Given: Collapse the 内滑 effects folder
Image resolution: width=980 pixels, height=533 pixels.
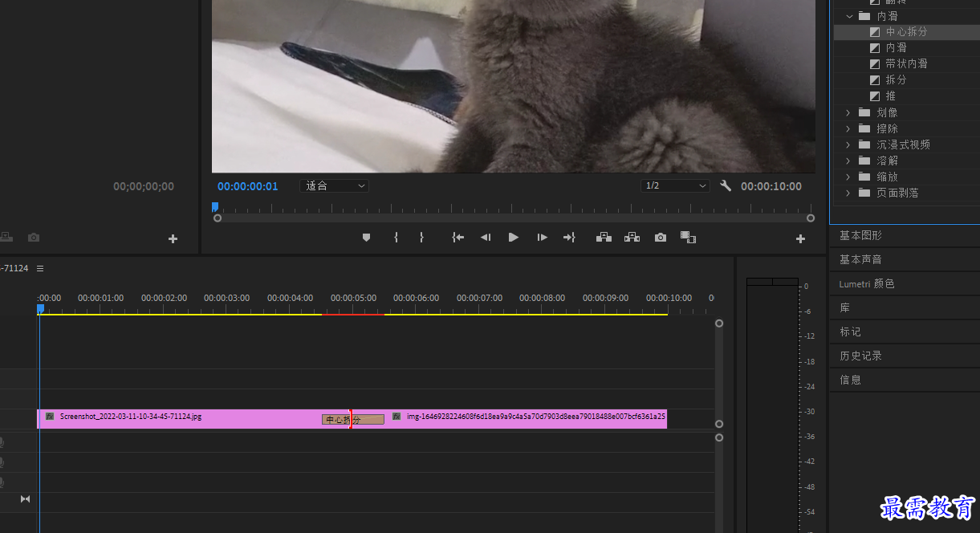Looking at the screenshot, I should pyautogui.click(x=849, y=16).
